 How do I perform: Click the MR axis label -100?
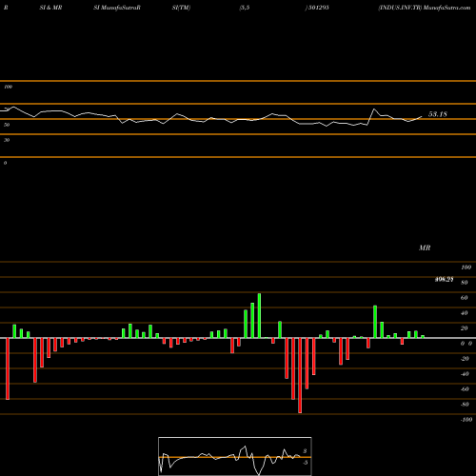[x=466, y=420]
